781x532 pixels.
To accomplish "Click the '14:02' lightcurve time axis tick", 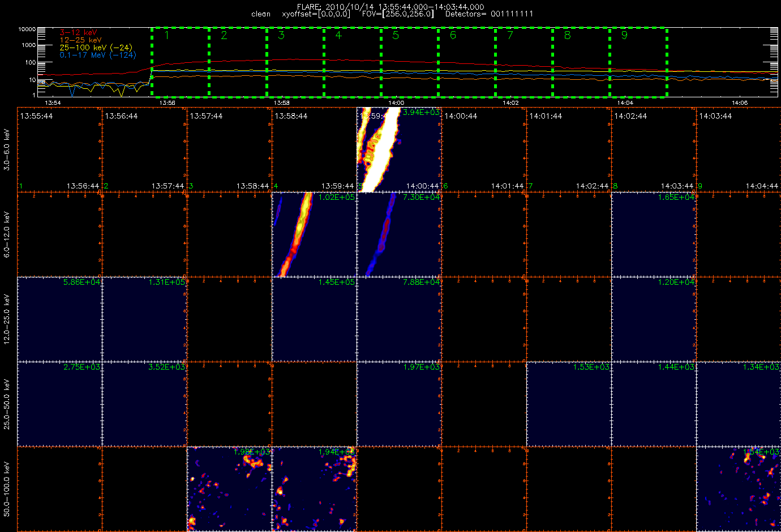I will [510, 103].
